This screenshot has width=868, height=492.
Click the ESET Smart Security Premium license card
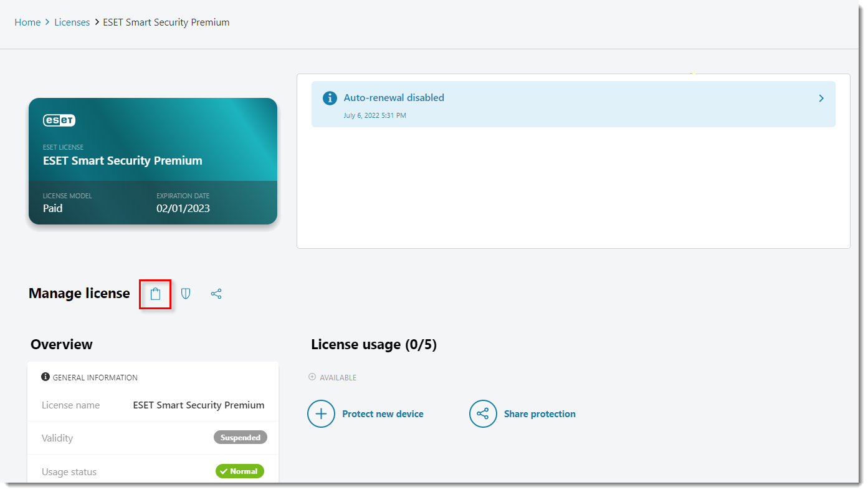tap(153, 161)
